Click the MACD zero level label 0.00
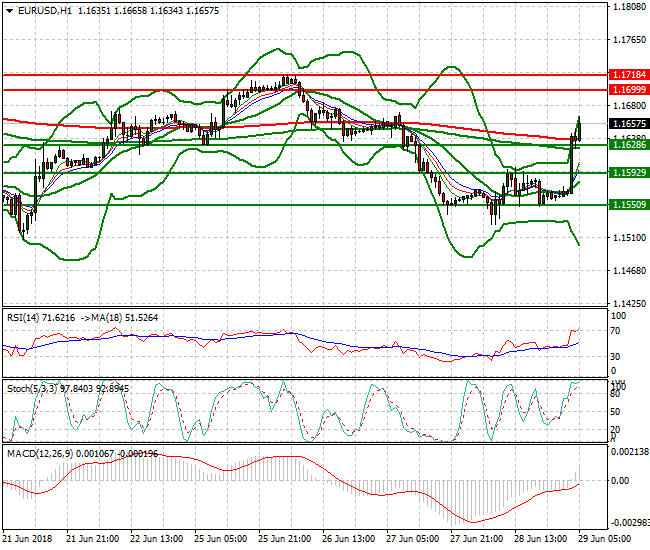The image size is (650, 550). pos(620,481)
